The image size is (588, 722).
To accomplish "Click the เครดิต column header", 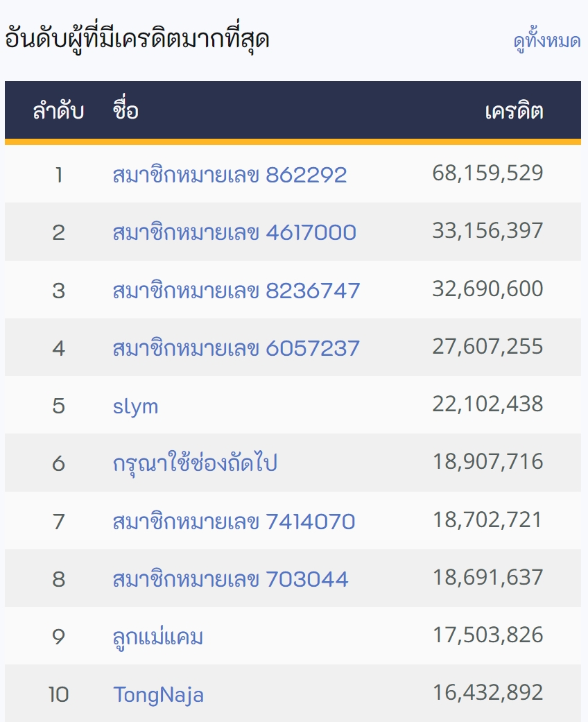I will pyautogui.click(x=514, y=111).
